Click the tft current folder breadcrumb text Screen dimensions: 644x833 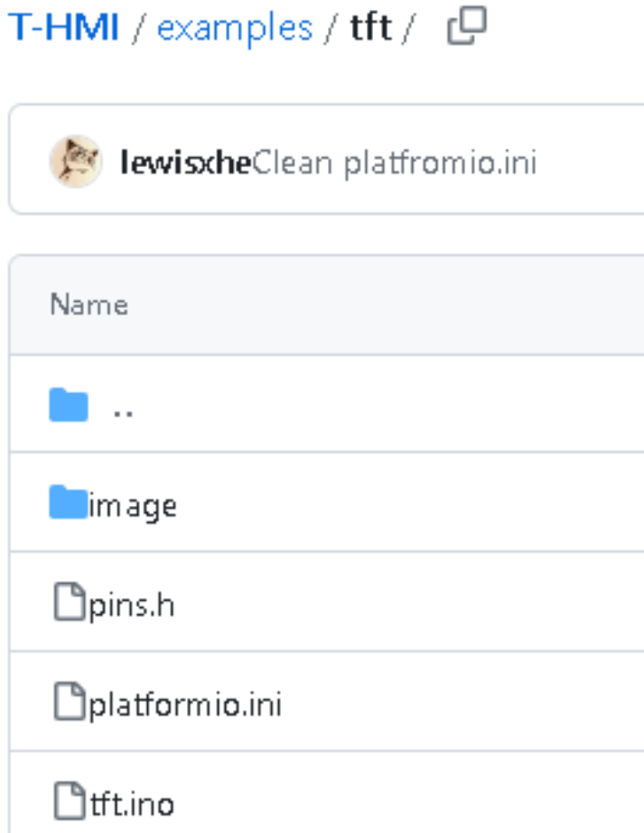click(371, 26)
